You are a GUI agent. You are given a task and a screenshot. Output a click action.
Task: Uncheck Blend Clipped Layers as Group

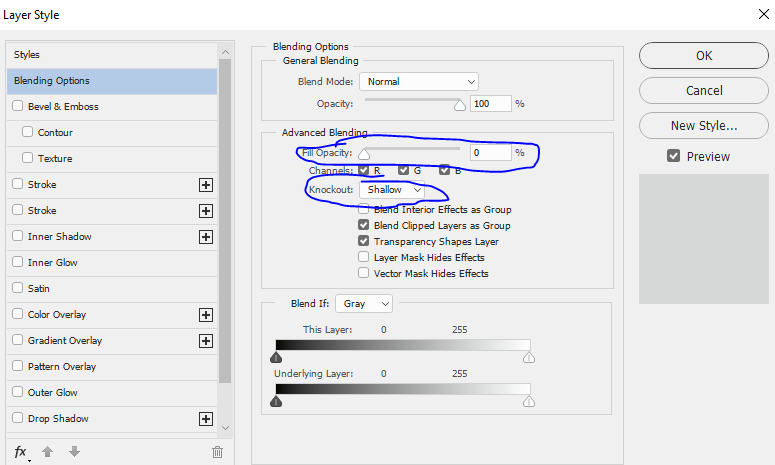tap(363, 225)
